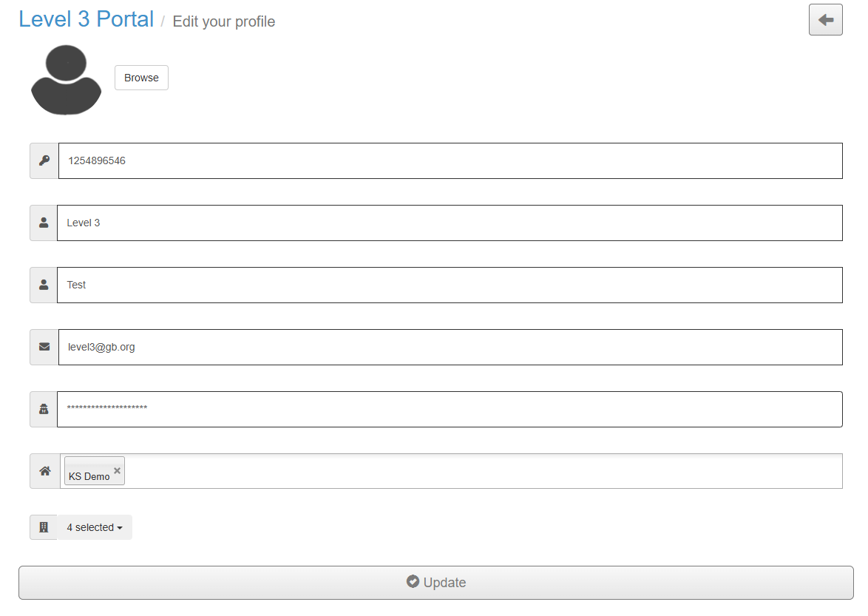Screen dimensions: 868x616
Task: Click the profile avatar picture
Action: 66,80
